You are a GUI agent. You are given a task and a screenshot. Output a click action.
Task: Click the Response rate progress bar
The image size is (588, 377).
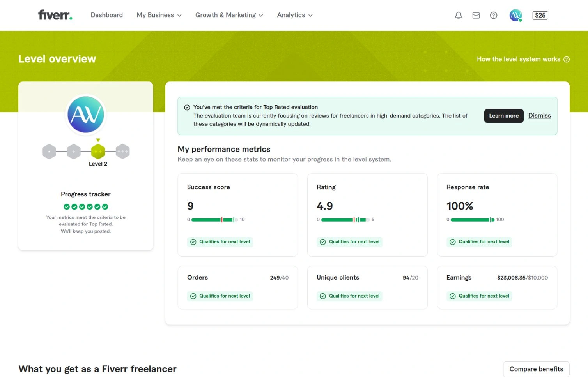click(473, 220)
